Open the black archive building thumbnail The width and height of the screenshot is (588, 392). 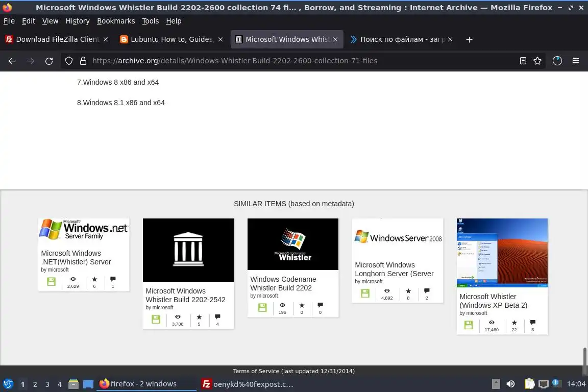pos(188,250)
